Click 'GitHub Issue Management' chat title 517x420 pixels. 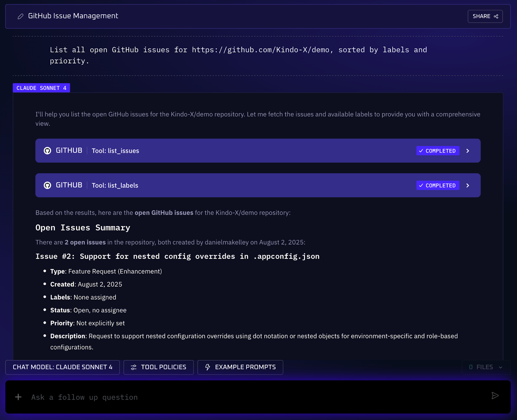(73, 16)
